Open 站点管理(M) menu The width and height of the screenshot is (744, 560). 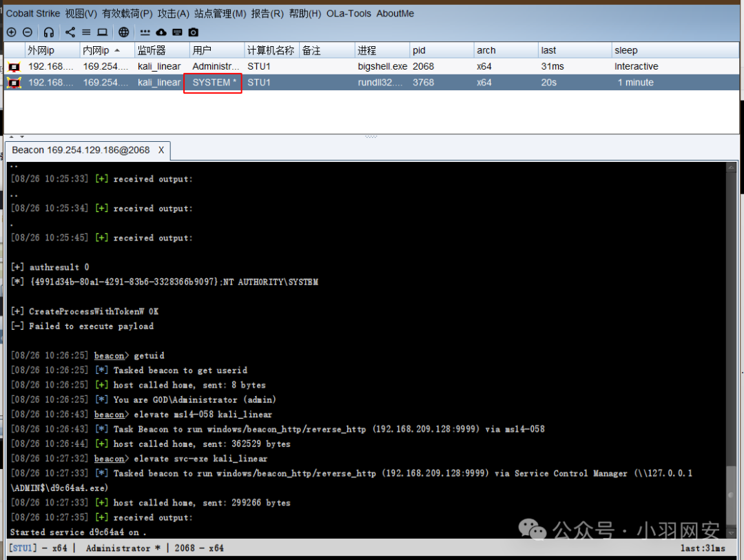(220, 14)
